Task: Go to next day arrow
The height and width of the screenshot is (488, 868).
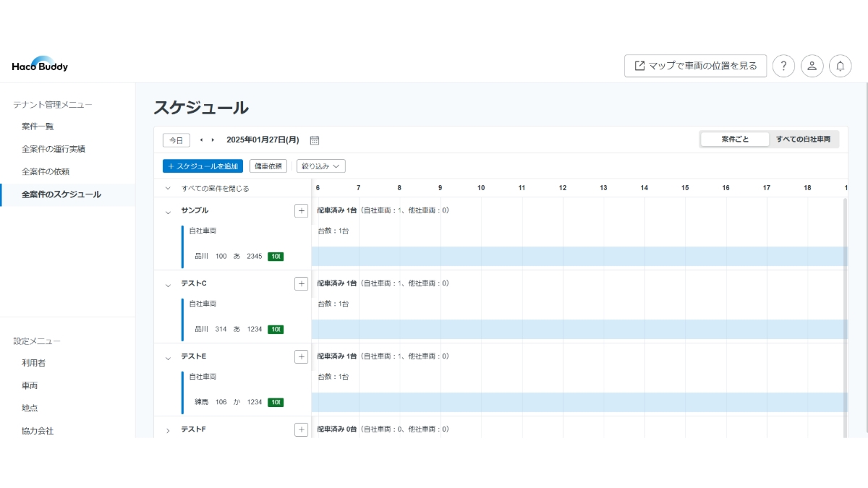Action: (213, 140)
